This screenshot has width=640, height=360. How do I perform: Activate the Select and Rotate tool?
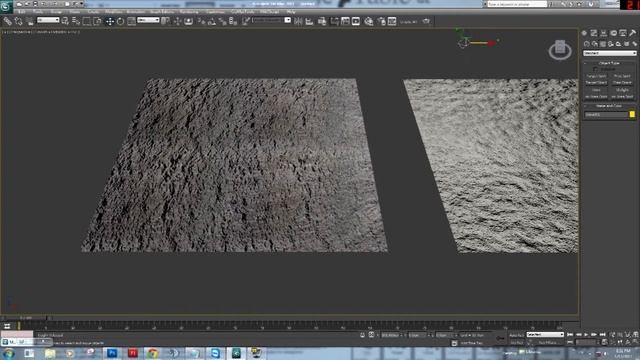coord(120,21)
